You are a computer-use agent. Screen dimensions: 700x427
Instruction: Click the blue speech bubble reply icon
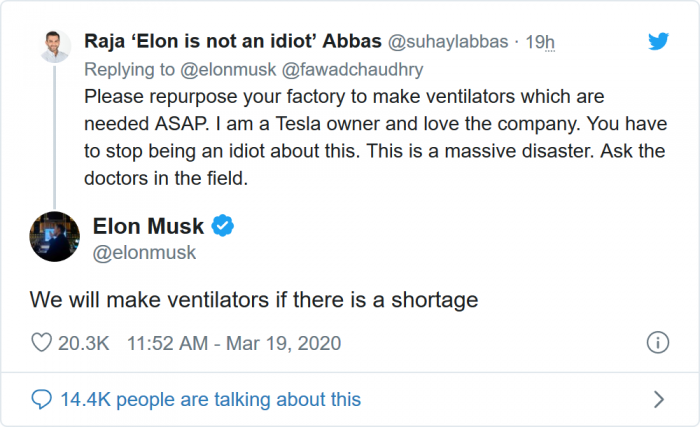click(x=42, y=399)
